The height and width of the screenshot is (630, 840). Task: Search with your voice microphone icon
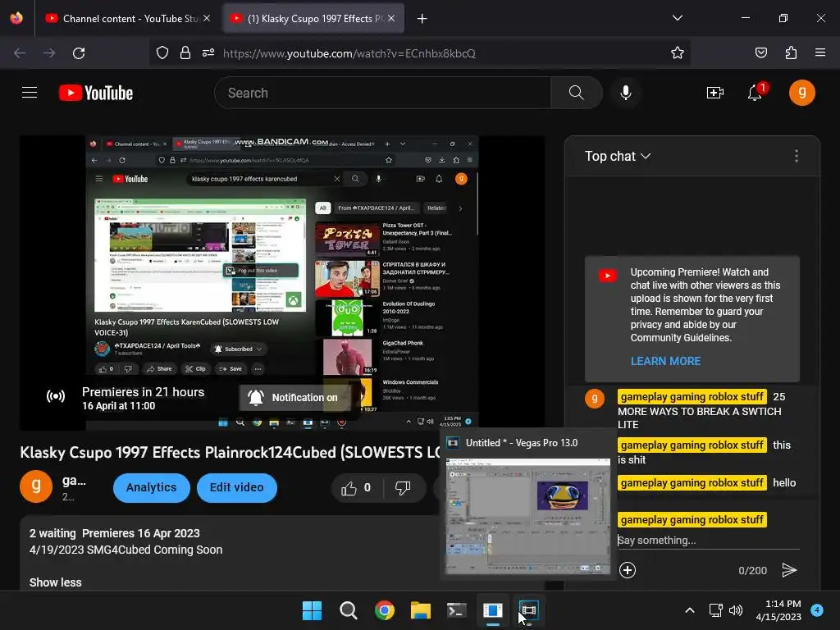pyautogui.click(x=625, y=93)
